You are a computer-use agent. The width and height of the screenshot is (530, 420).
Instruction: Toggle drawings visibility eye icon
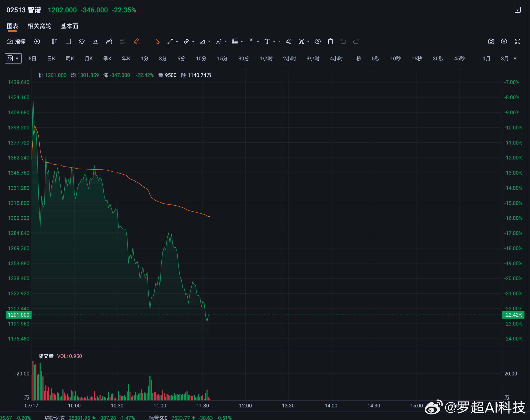click(x=318, y=41)
